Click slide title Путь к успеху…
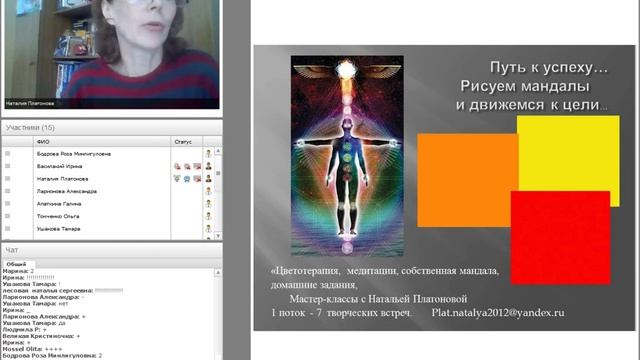This screenshot has width=640, height=360. tap(549, 67)
